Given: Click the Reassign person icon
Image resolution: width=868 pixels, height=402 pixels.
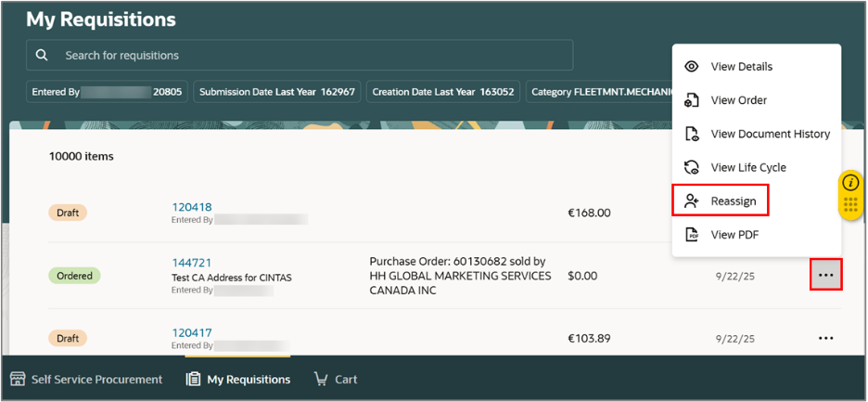Looking at the screenshot, I should 692,201.
